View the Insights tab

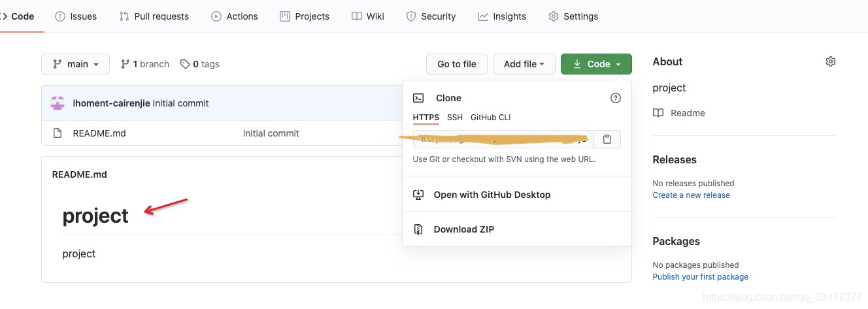pyautogui.click(x=502, y=16)
